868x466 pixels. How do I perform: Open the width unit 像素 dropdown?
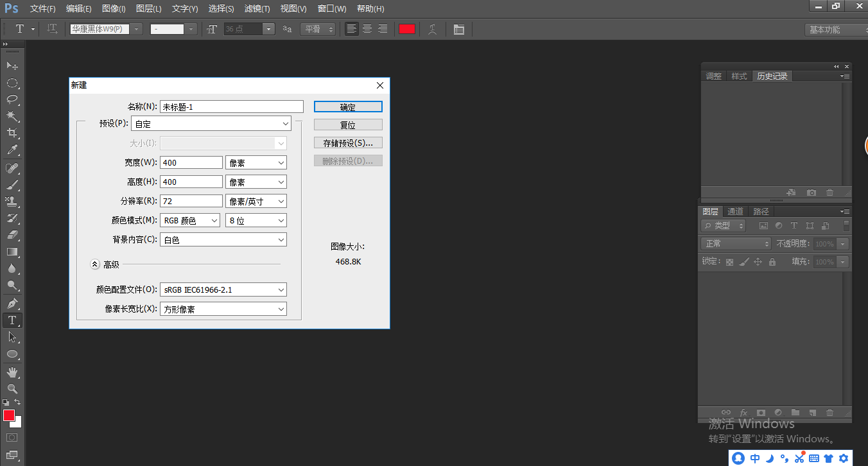point(256,163)
